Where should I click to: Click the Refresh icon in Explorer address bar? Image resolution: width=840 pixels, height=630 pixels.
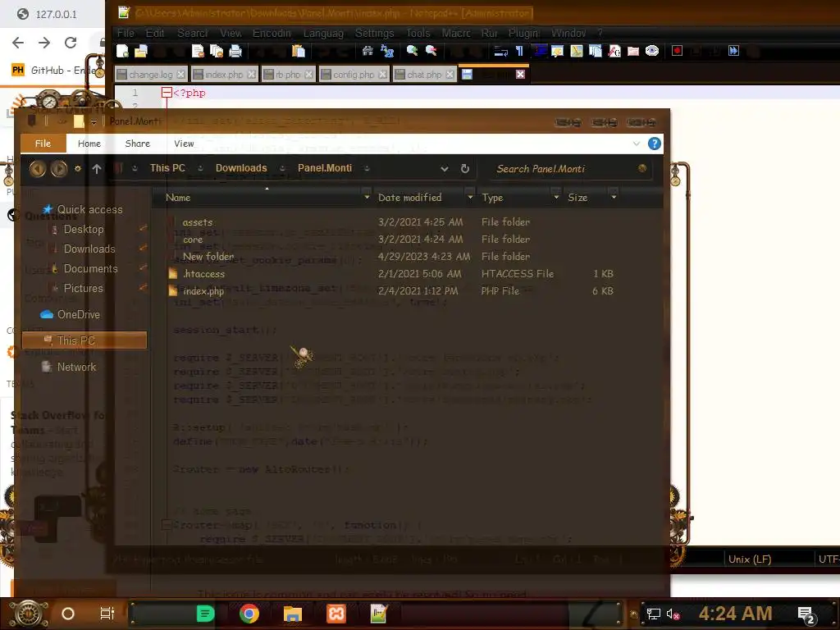pyautogui.click(x=465, y=169)
